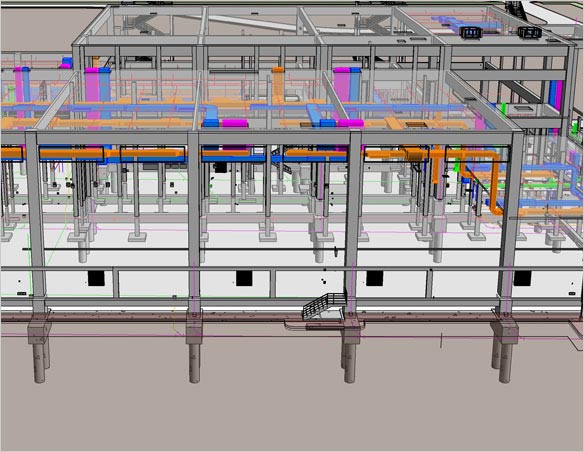
Task: Select the second pile cap from the left
Action: [194, 328]
